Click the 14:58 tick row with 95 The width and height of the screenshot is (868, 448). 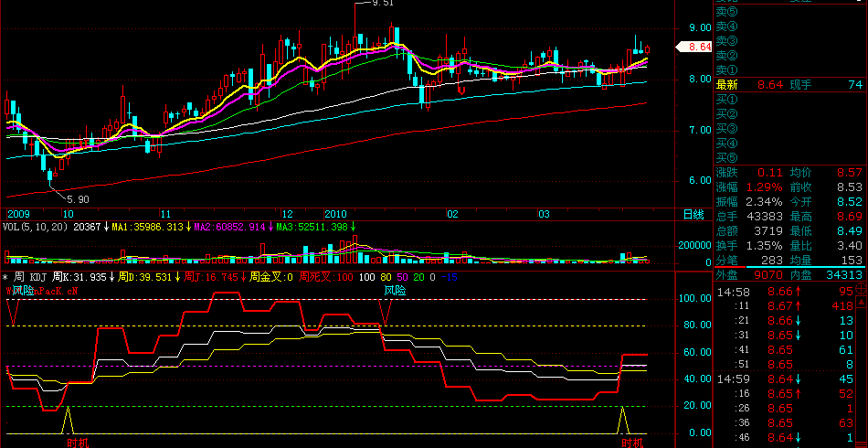click(785, 290)
